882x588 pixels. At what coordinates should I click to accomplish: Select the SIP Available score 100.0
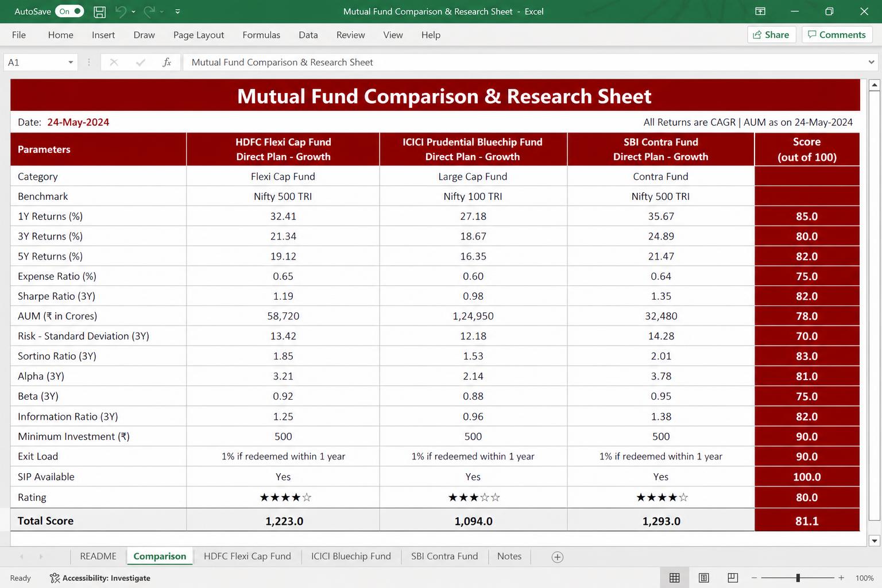tap(807, 477)
